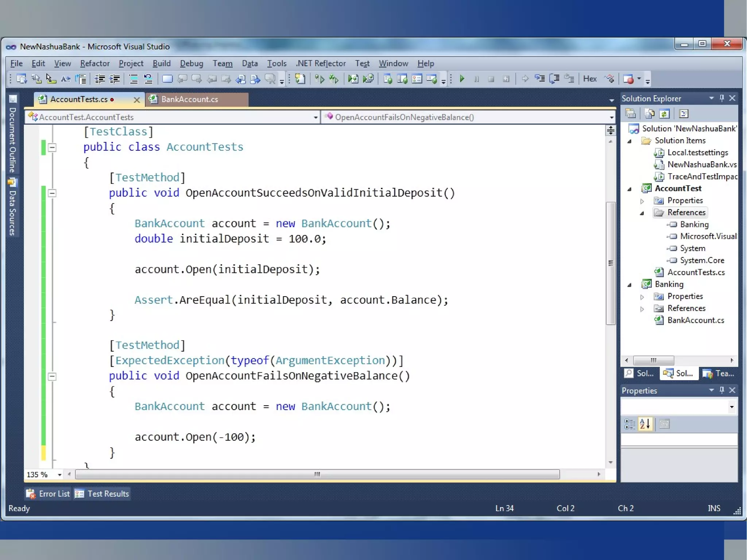Click the Refresh icon in Solution Explorer
This screenshot has width=747, height=560.
(x=665, y=114)
